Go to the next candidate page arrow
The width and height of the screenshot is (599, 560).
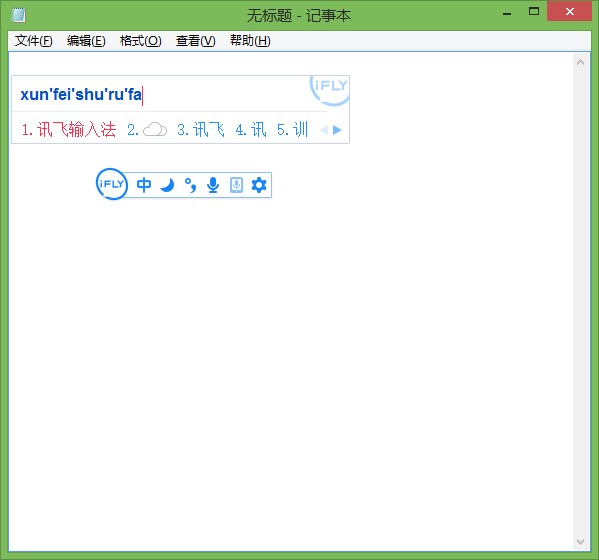[337, 130]
